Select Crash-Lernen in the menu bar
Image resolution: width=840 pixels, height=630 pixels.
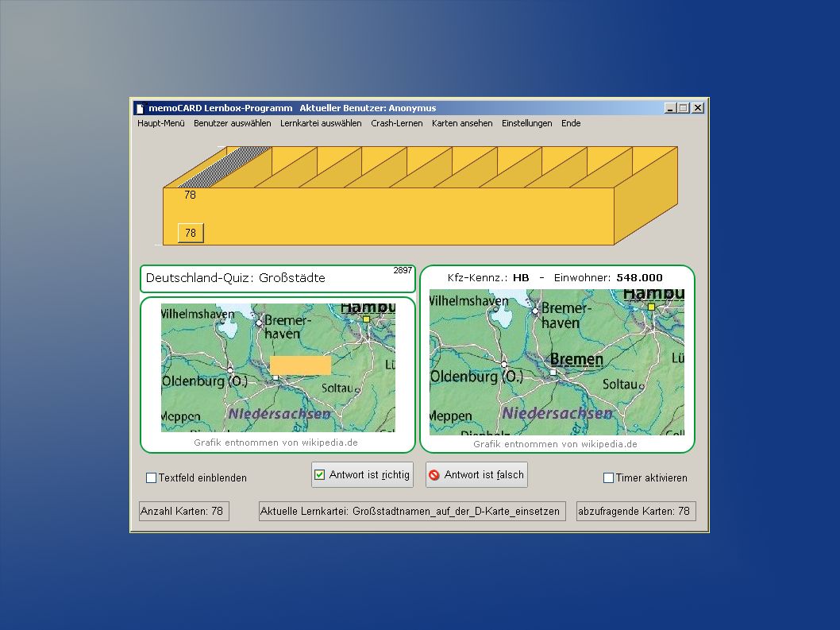click(397, 123)
